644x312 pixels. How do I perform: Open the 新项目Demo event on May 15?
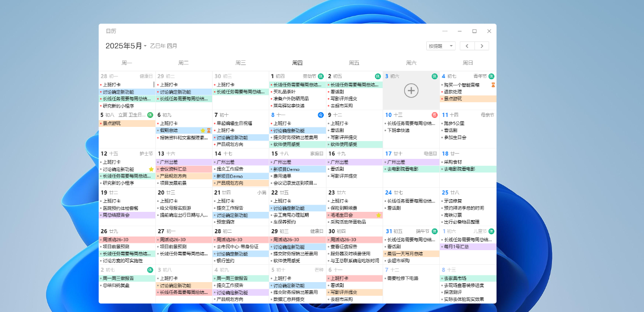(298, 169)
